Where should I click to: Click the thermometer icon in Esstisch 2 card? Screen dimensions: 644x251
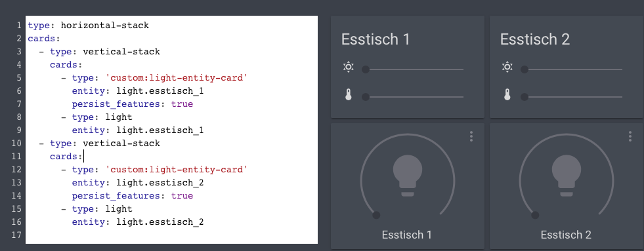tap(507, 95)
